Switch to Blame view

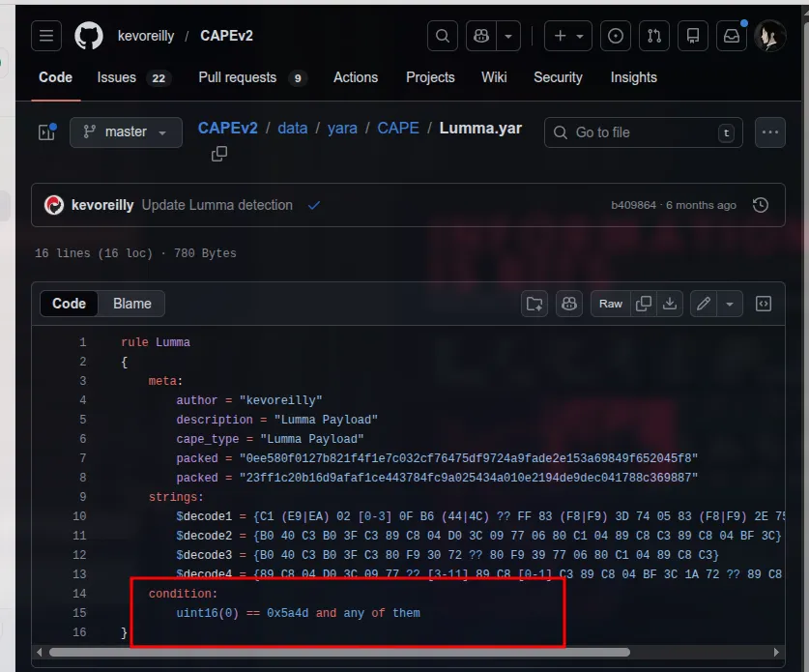(132, 304)
